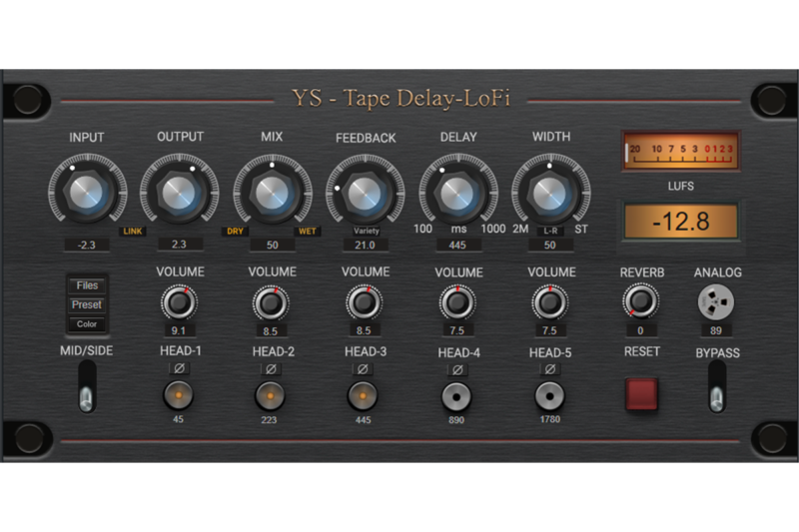Image resolution: width=799 pixels, height=532 pixels.
Task: Open the Preset menu
Action: tap(87, 304)
